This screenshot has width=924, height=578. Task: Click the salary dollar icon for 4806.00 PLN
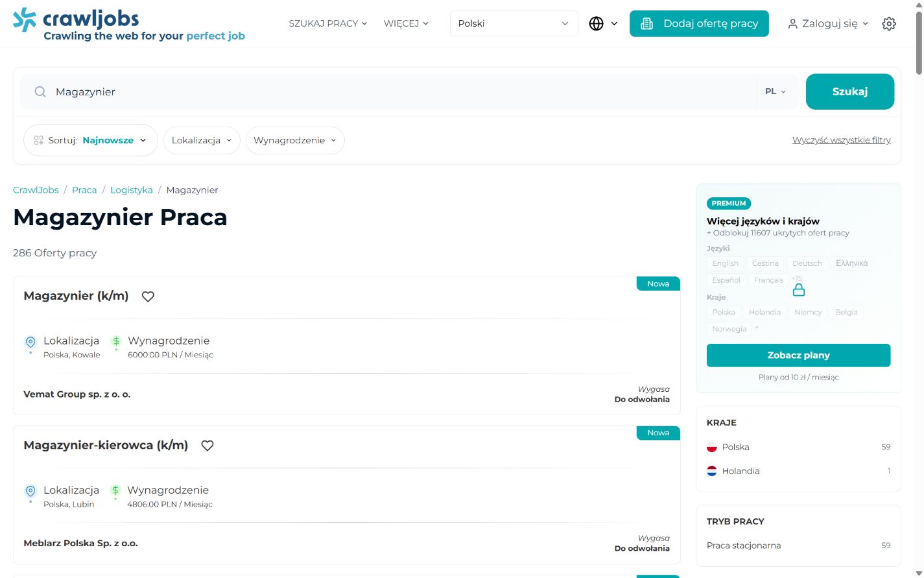115,491
